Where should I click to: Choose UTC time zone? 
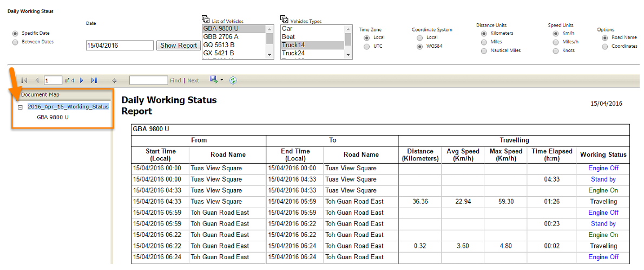click(367, 47)
